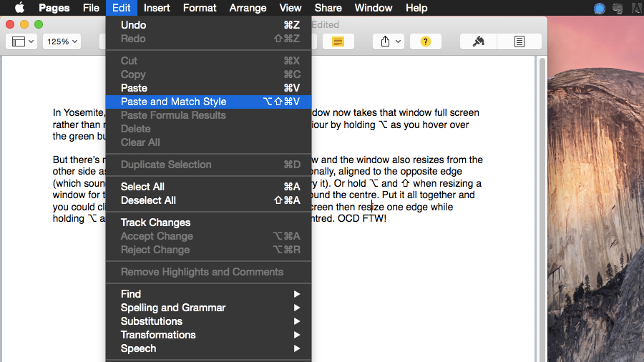Open the Arrange menu

click(x=248, y=8)
